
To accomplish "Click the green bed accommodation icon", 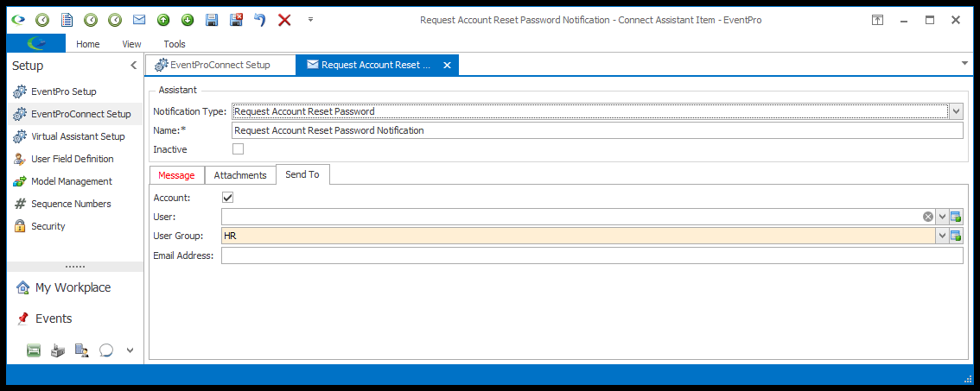I will 34,350.
